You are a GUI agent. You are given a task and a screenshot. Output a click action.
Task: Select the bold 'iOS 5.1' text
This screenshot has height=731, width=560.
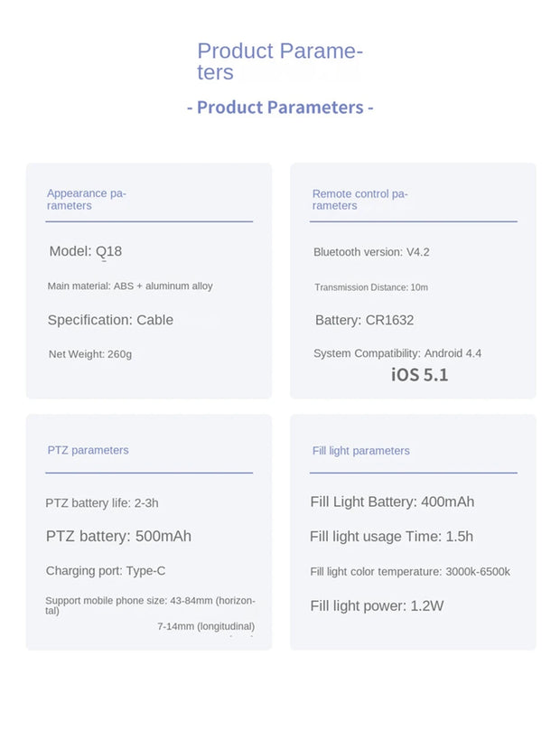click(419, 374)
